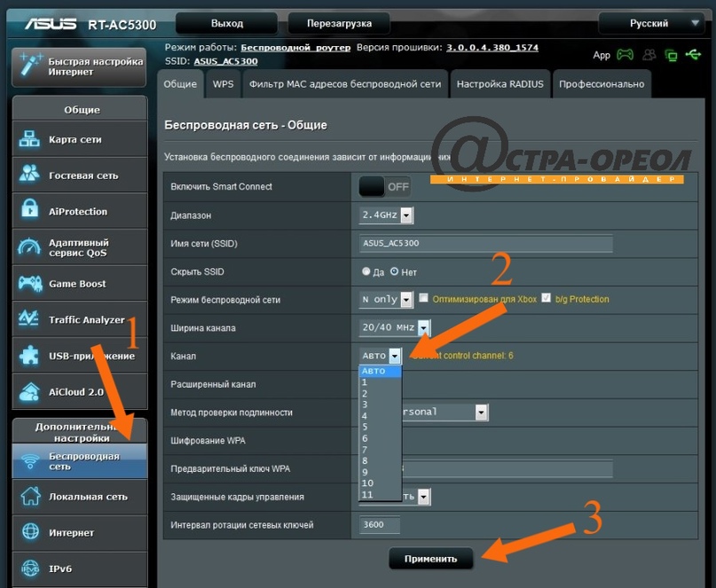Open Беспроводной роутер mode link

click(x=295, y=48)
